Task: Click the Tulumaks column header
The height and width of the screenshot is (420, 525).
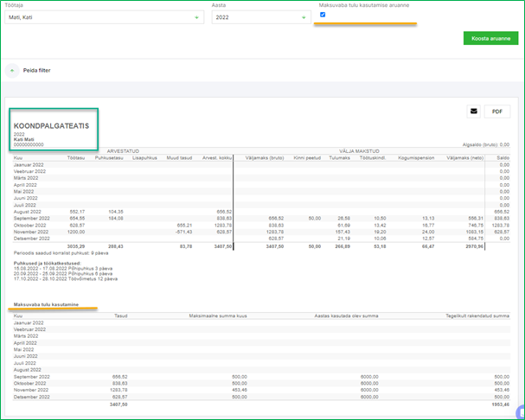Action: click(340, 158)
